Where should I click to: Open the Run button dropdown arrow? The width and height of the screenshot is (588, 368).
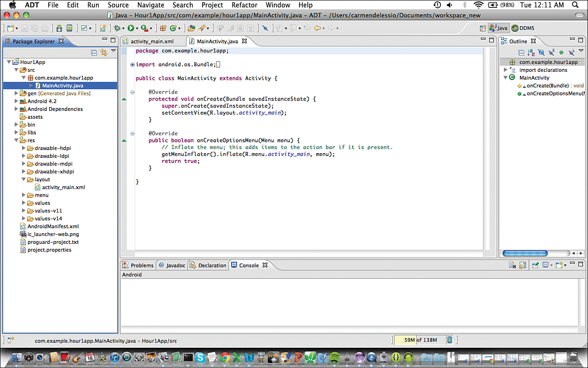[x=137, y=29]
